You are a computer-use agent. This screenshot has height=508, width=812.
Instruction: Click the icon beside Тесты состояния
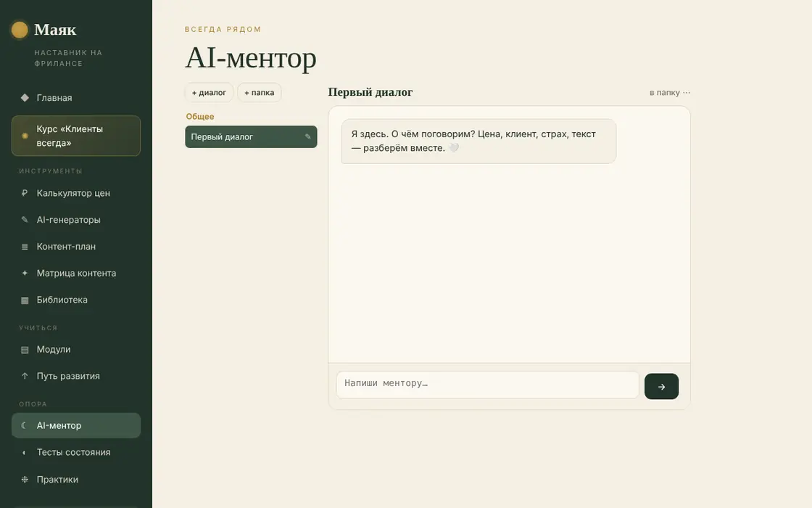(25, 453)
